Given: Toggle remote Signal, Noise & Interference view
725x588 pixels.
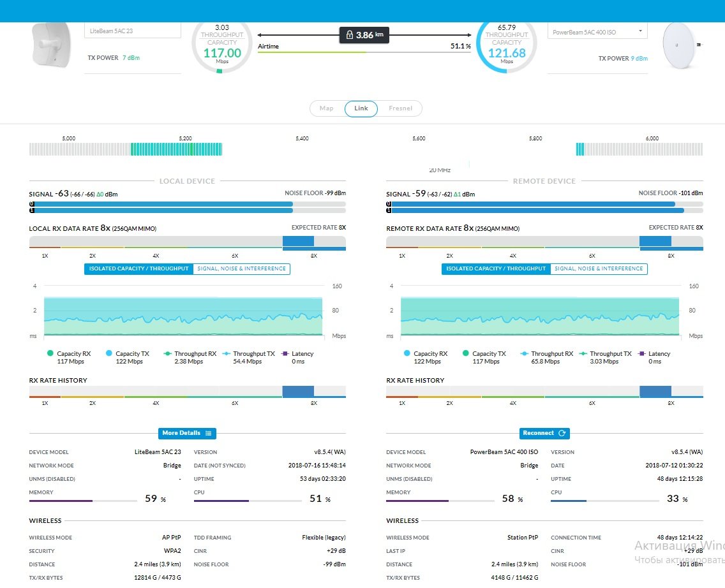Looking at the screenshot, I should point(599,269).
